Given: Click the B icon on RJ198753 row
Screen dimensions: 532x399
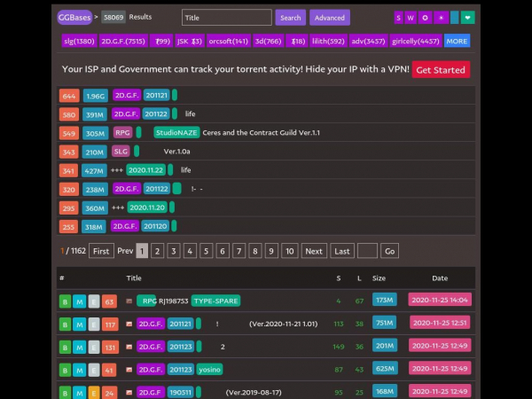Looking at the screenshot, I should pos(65,301).
